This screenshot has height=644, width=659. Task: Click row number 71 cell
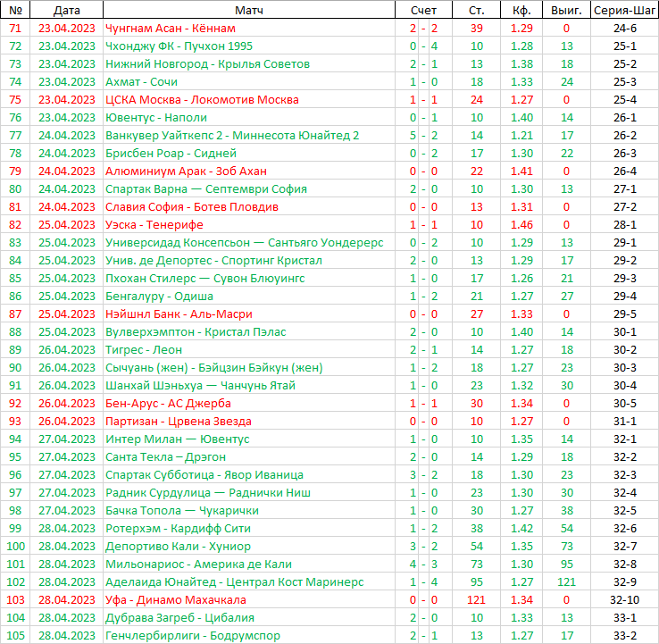click(15, 28)
